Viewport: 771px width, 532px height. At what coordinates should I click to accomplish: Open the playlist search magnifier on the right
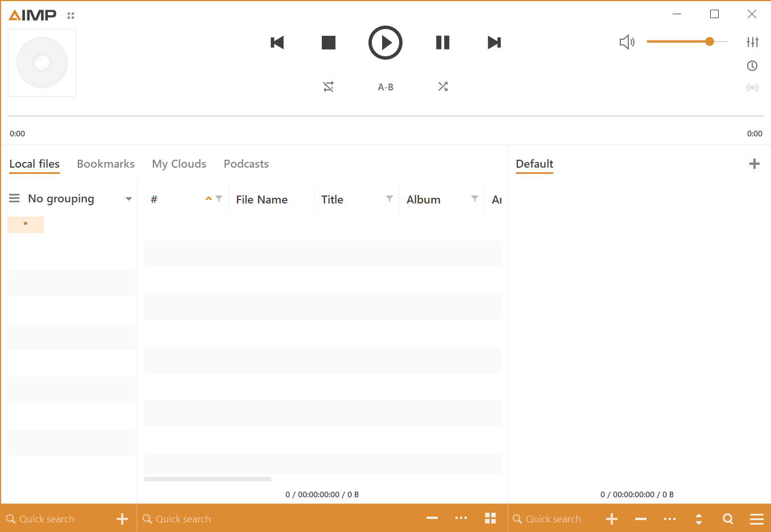tap(728, 518)
